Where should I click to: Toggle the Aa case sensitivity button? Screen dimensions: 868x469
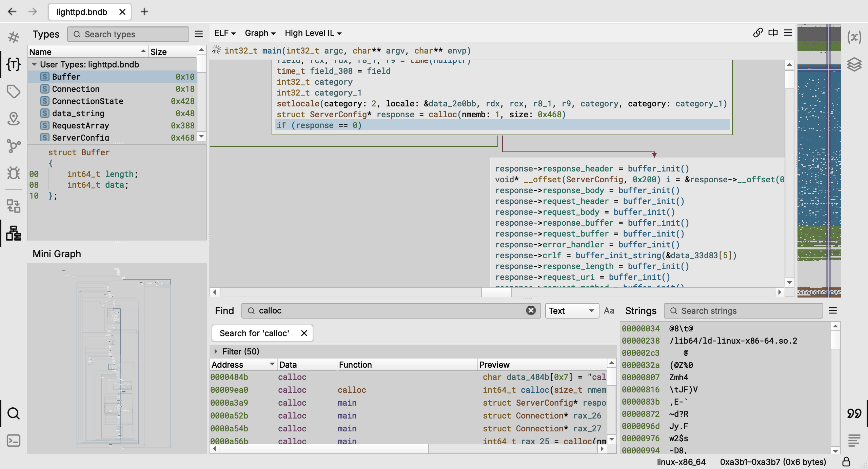tap(609, 311)
